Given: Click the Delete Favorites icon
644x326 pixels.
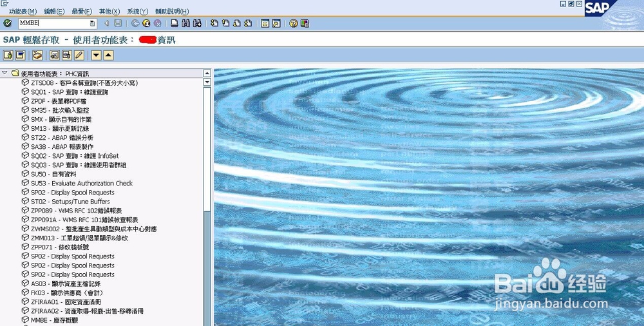Looking at the screenshot, I should coord(67,55).
